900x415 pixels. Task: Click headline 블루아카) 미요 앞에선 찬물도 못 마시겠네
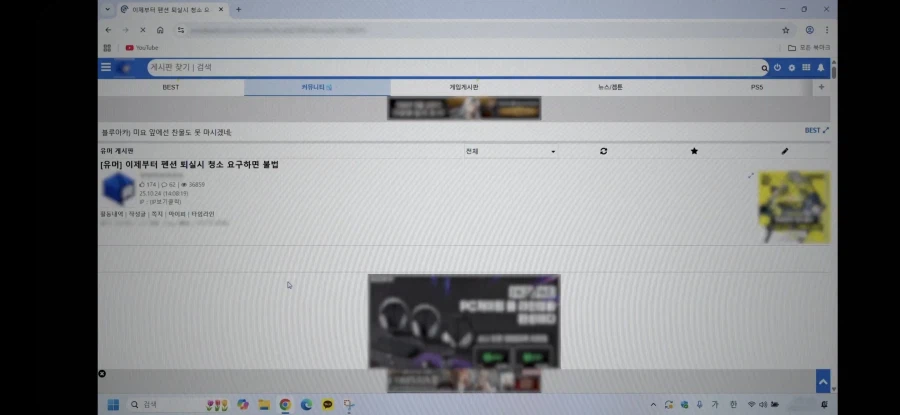166,133
